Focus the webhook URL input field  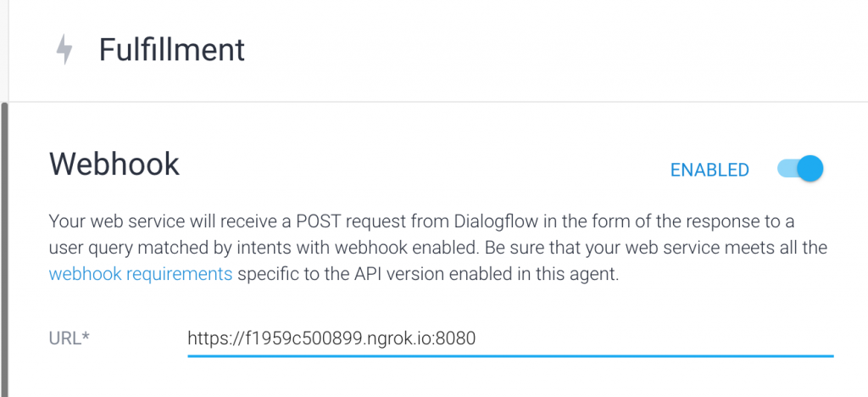pos(509,338)
